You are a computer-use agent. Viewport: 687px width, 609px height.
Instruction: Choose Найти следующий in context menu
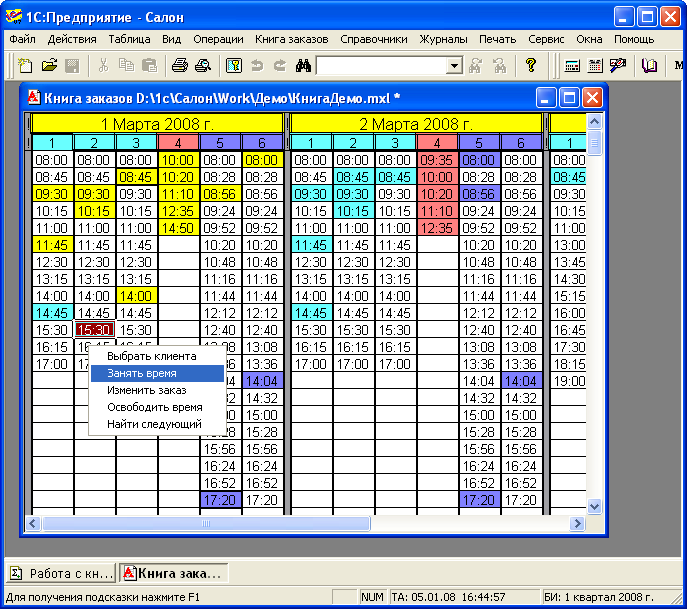point(157,424)
